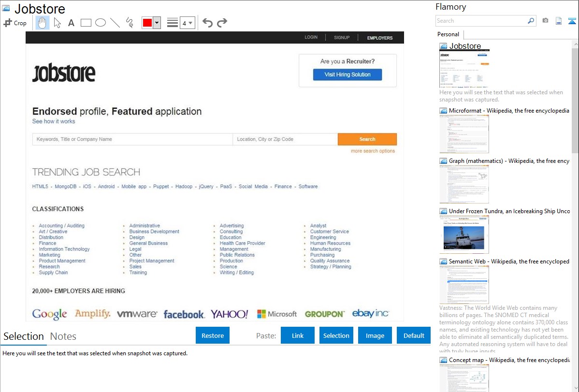Redo the last undone action

click(222, 23)
